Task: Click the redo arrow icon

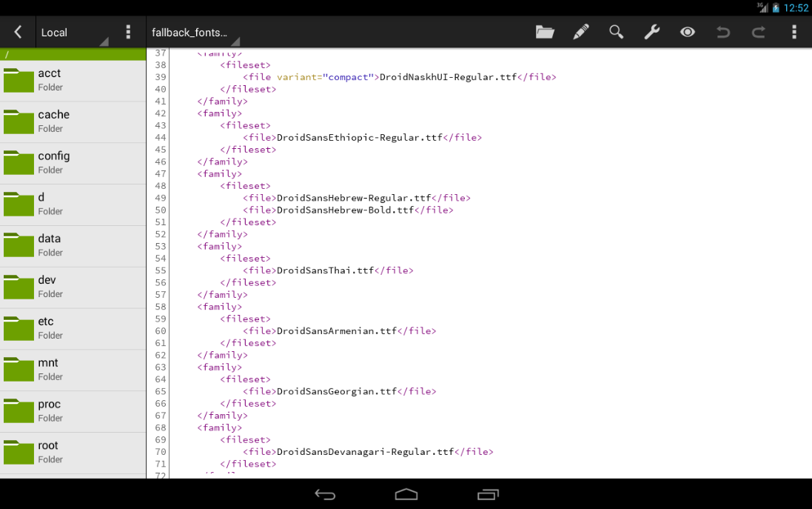Action: click(759, 32)
